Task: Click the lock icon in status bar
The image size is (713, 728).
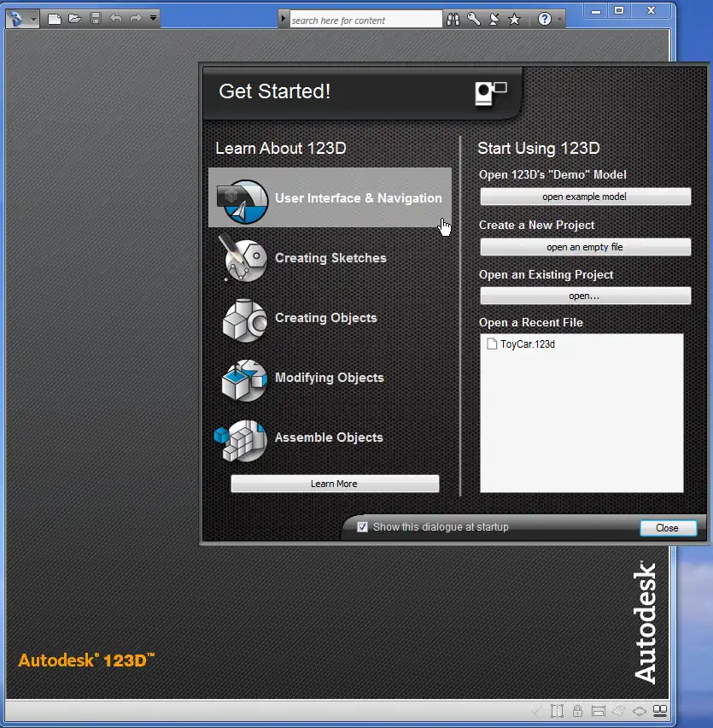Action: coord(578,711)
